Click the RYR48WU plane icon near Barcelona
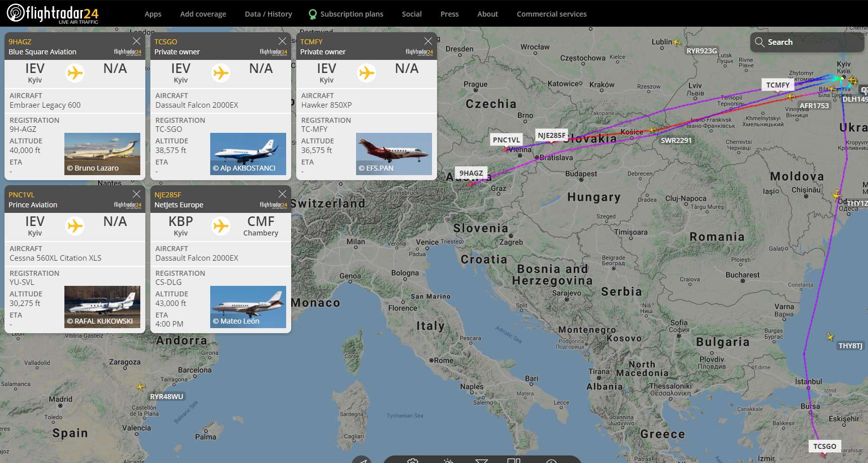This screenshot has width=868, height=463. coord(141,387)
